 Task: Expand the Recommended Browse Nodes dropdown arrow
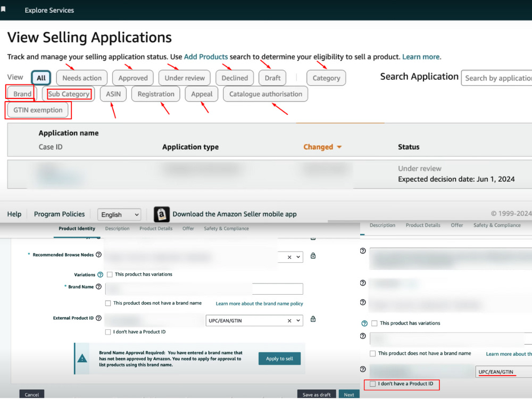298,257
